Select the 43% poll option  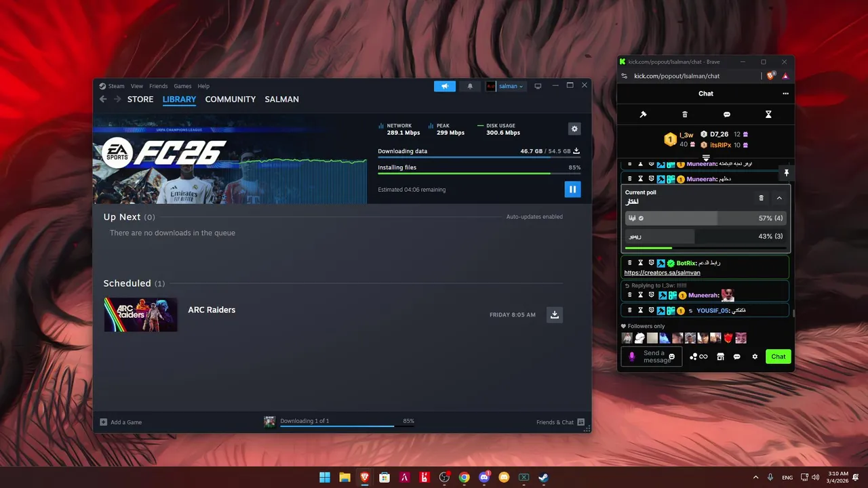[x=705, y=237]
